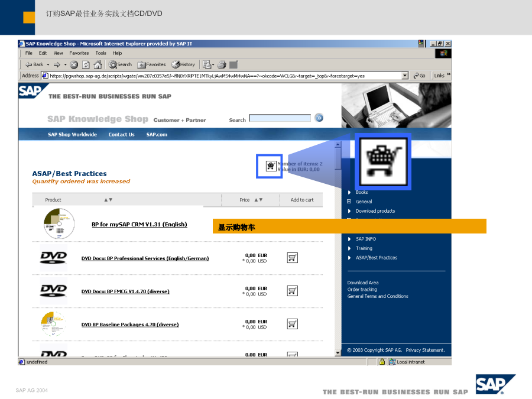Expand the Training sidebar category

click(349, 248)
